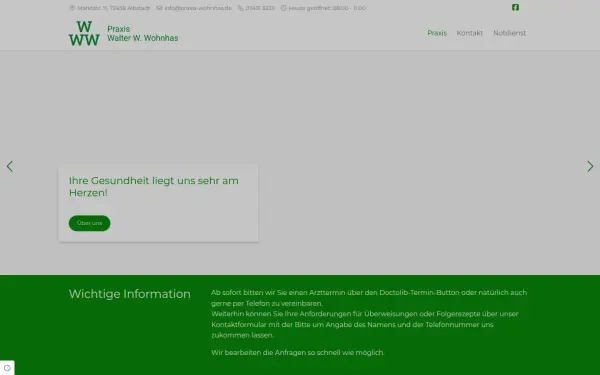The height and width of the screenshot is (375, 600).
Task: Click the phone number 07431 3223
Action: click(260, 8)
